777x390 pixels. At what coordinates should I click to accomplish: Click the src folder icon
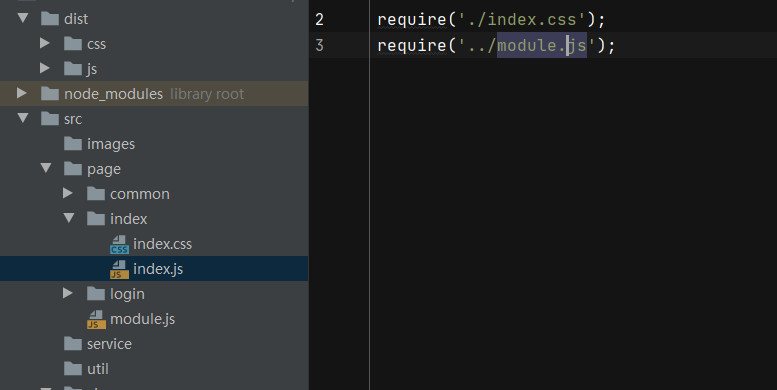(50, 118)
